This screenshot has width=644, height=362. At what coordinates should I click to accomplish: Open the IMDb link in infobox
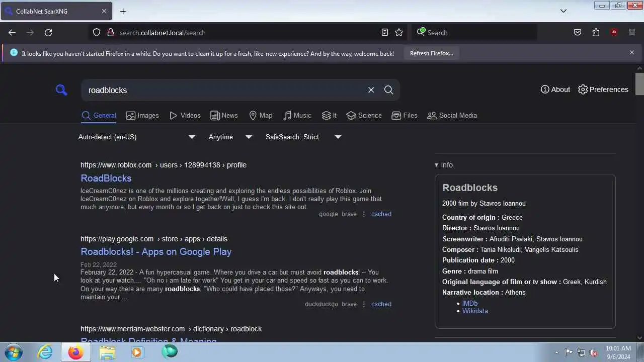(470, 303)
